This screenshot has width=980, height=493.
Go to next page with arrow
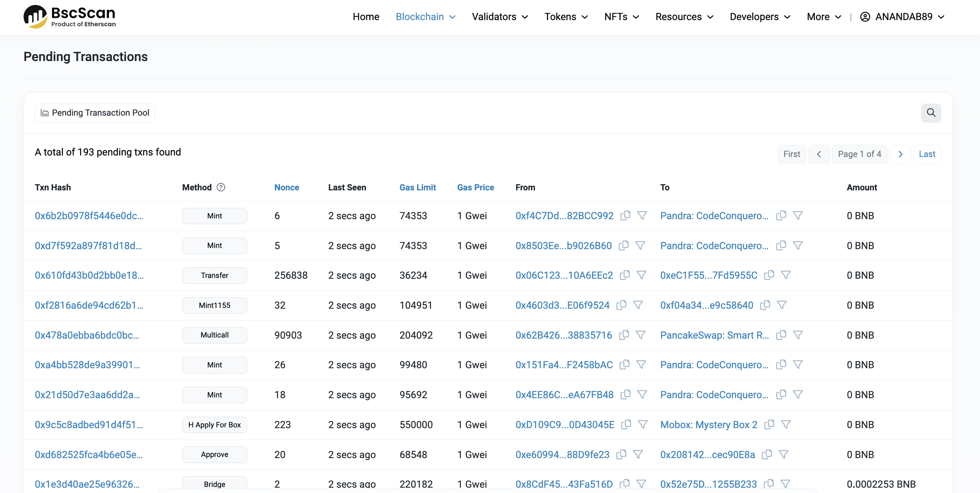click(x=900, y=154)
